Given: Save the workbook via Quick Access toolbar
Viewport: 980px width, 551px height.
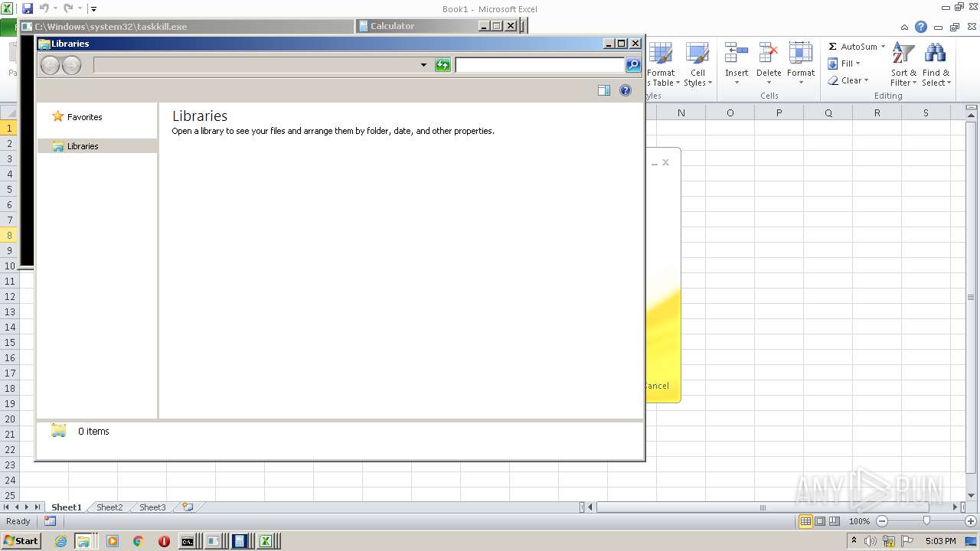Looking at the screenshot, I should 28,8.
